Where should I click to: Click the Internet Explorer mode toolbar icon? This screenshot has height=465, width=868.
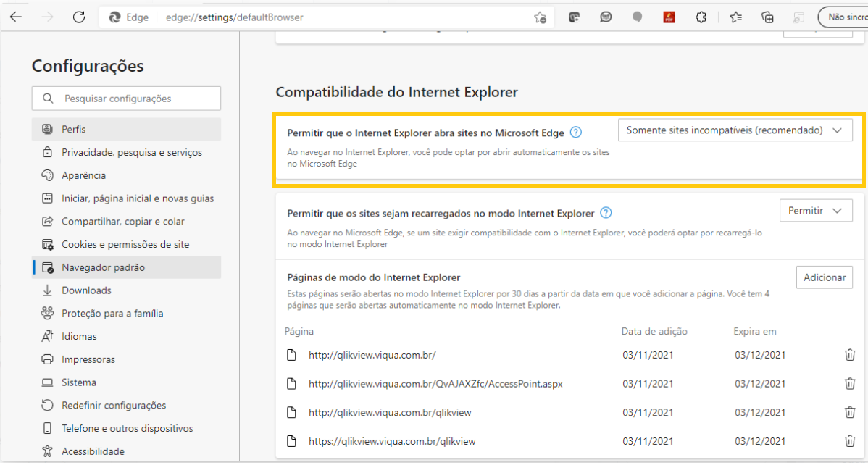pos(798,17)
